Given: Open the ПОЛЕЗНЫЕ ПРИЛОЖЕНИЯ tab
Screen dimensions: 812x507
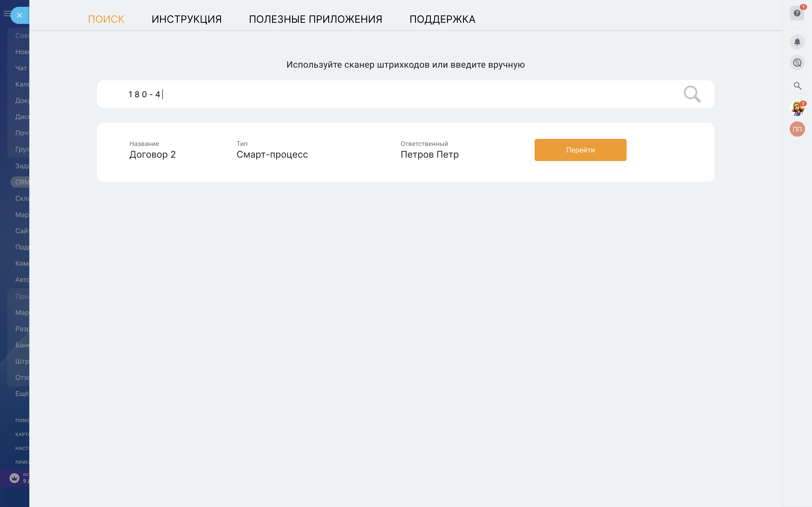Looking at the screenshot, I should 315,19.
